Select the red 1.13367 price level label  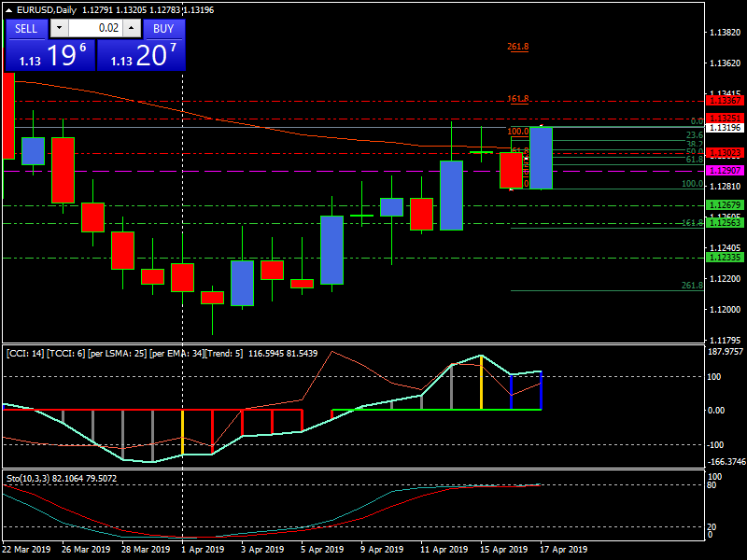click(725, 100)
